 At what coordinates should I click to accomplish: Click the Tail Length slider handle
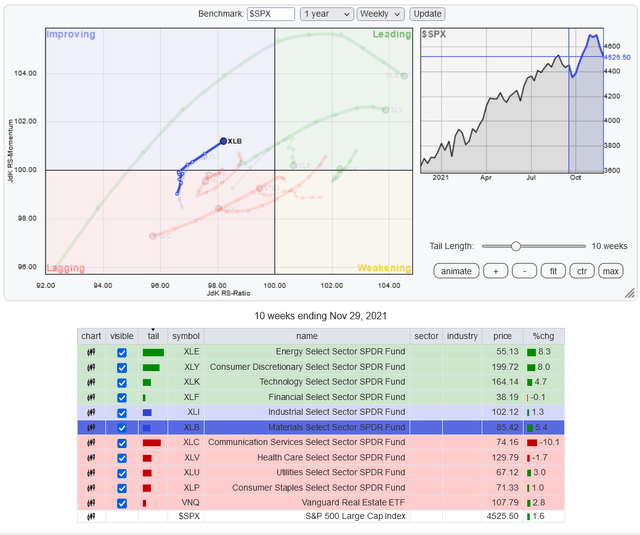(x=516, y=246)
